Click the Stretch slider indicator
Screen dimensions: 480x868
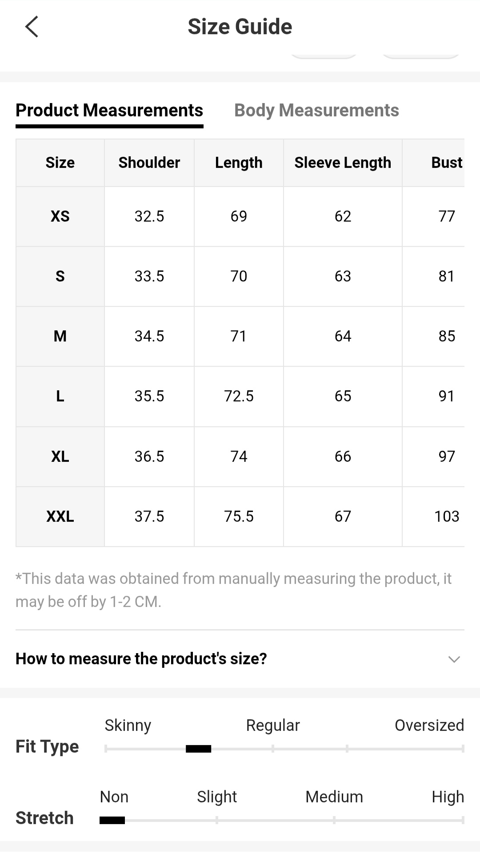click(x=112, y=820)
